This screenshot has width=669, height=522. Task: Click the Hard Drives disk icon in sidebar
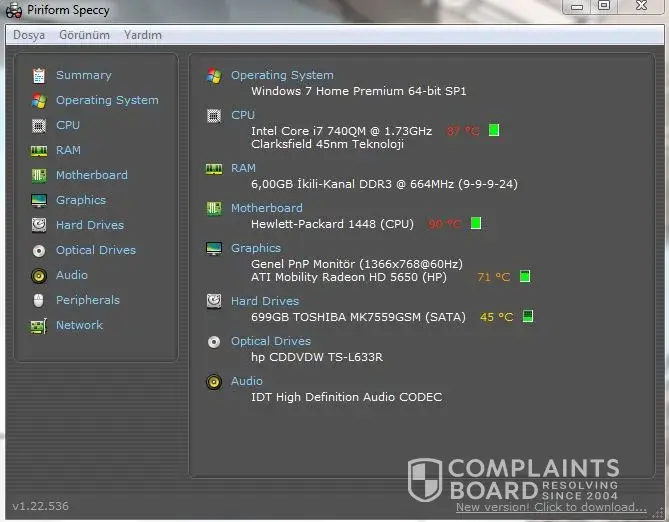click(39, 225)
